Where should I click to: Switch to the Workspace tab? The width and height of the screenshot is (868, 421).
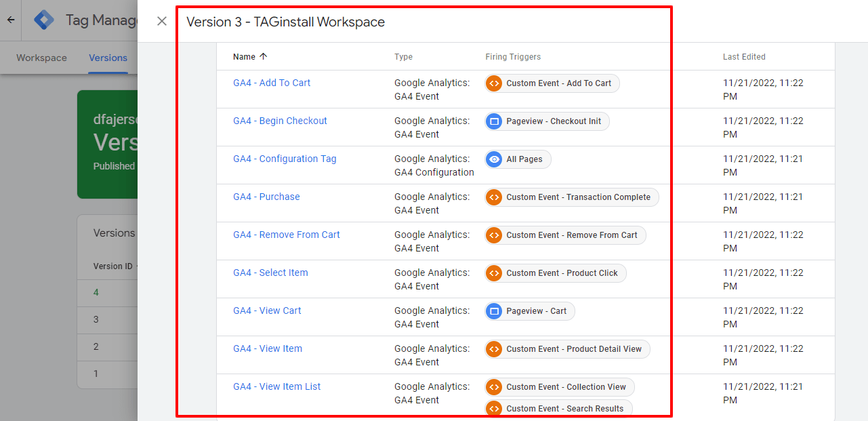pos(41,58)
